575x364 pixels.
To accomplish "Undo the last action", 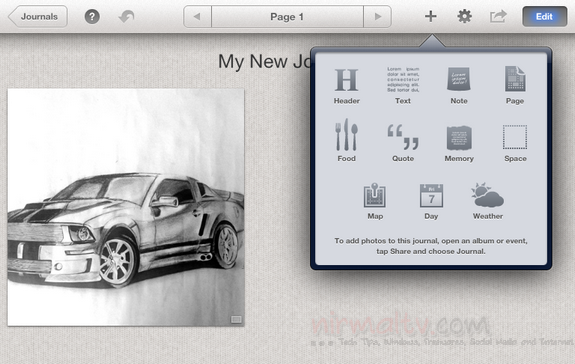I will coord(127,16).
